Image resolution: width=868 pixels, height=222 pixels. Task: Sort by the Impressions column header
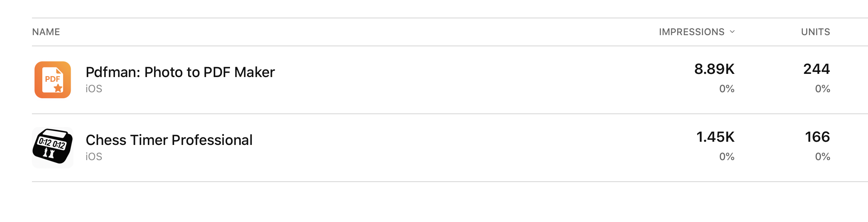point(691,32)
